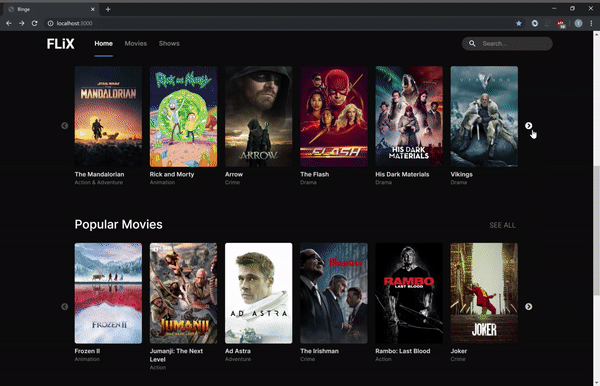Viewport: 600px width, 386px height.
Task: Click the search magnifier icon
Action: 472,44
